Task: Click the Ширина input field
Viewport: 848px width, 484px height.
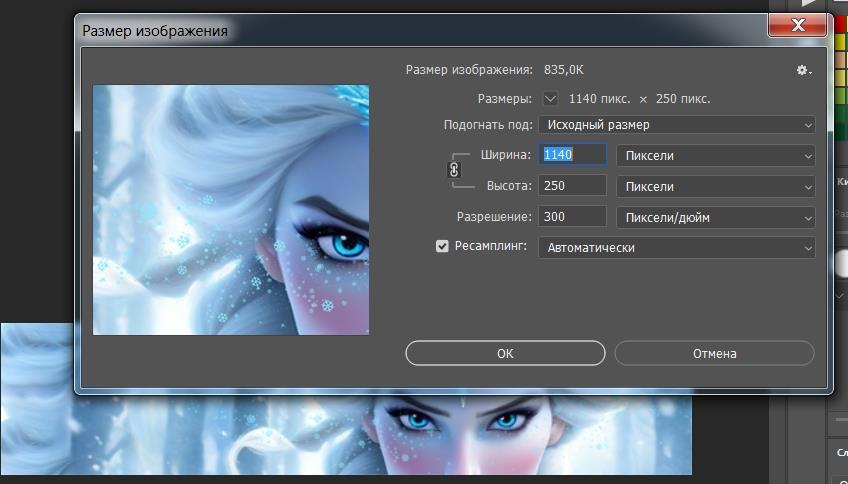Action: 572,155
